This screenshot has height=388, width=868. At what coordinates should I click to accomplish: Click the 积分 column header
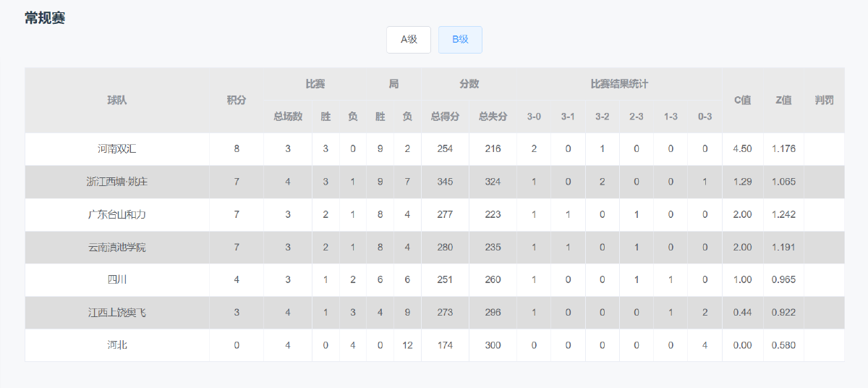237,100
